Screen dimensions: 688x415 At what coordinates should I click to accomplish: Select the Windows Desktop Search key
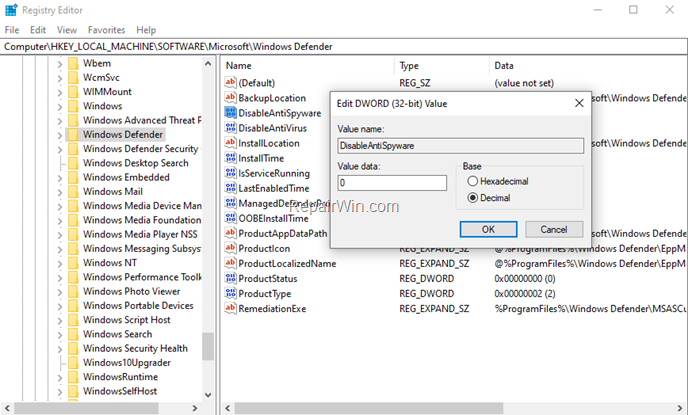(136, 163)
